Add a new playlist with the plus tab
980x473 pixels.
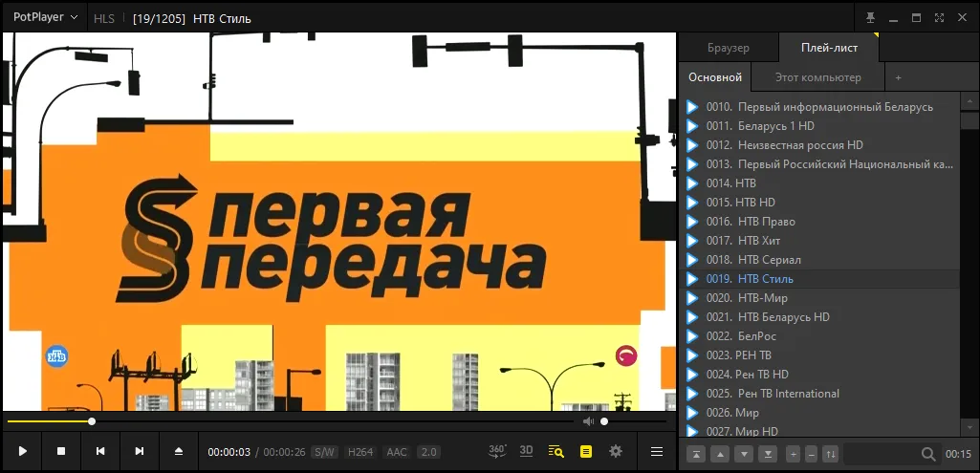click(x=898, y=77)
